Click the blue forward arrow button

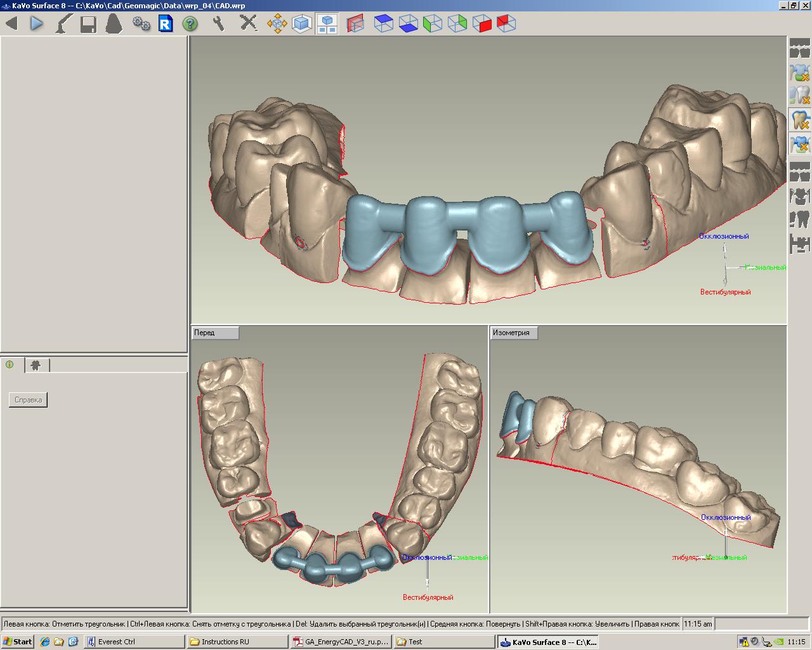[37, 24]
